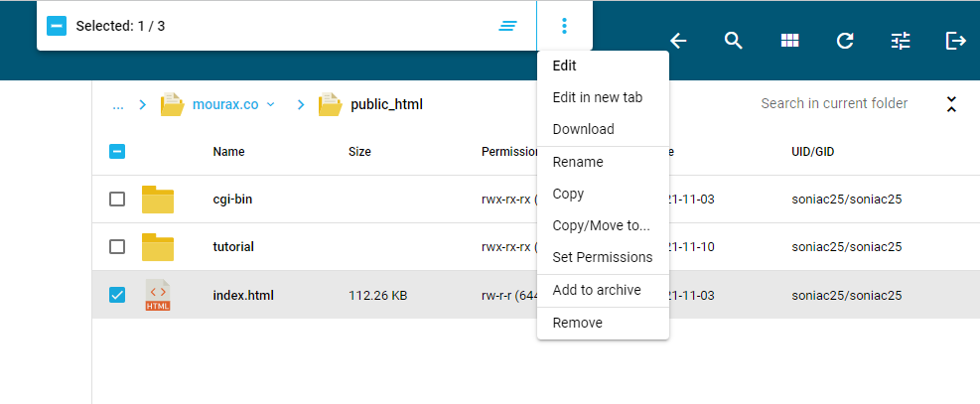Screen dimensions: 980x404
Task: Uncheck the index.html row checkbox
Action: point(117,295)
